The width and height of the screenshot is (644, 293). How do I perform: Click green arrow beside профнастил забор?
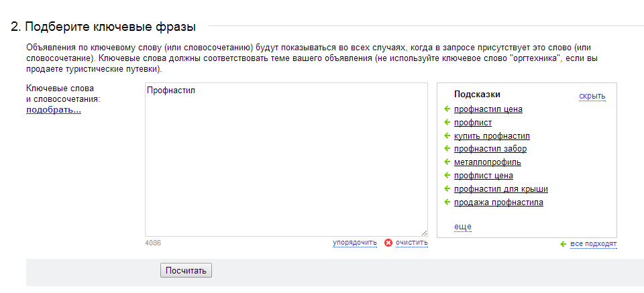(447, 149)
